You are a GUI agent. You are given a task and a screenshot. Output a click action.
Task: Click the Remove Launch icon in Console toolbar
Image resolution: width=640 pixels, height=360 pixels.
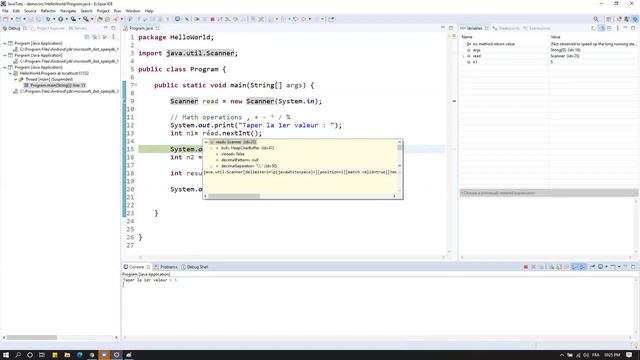pyautogui.click(x=533, y=267)
